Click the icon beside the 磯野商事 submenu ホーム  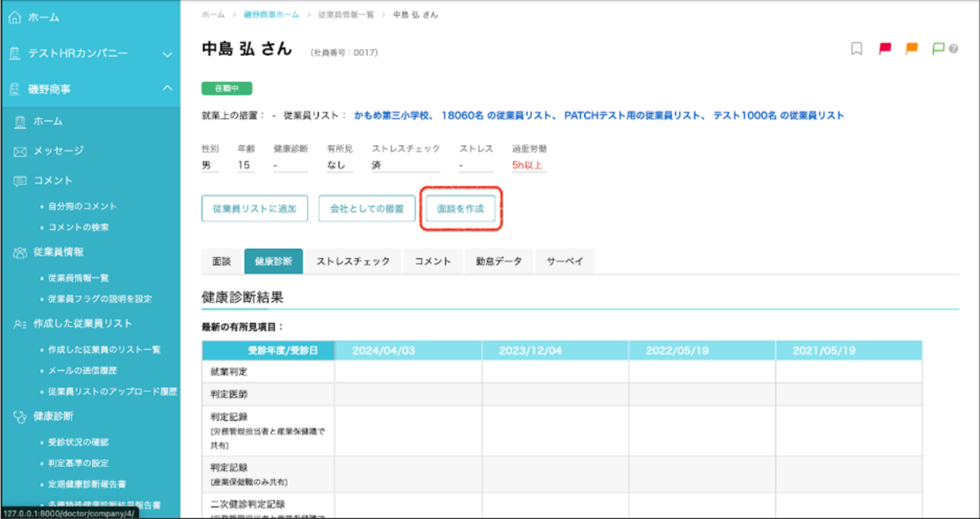[20, 122]
